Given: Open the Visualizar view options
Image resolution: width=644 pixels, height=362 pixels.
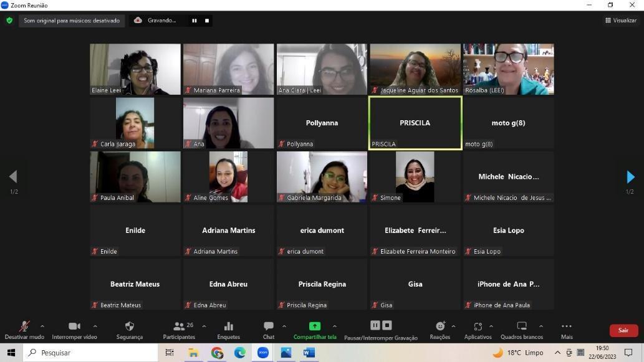Looking at the screenshot, I should click(620, 20).
